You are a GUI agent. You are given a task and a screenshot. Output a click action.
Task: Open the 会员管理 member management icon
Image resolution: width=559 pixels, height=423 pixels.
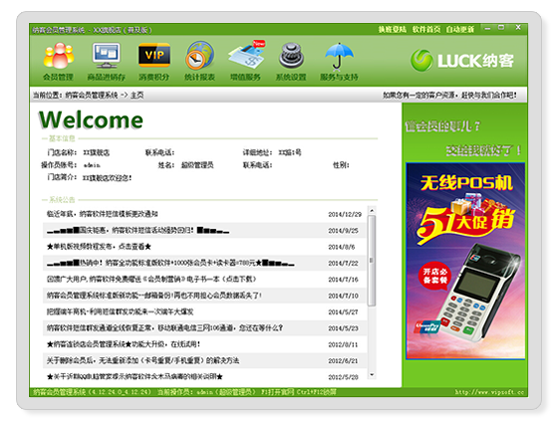[58, 61]
